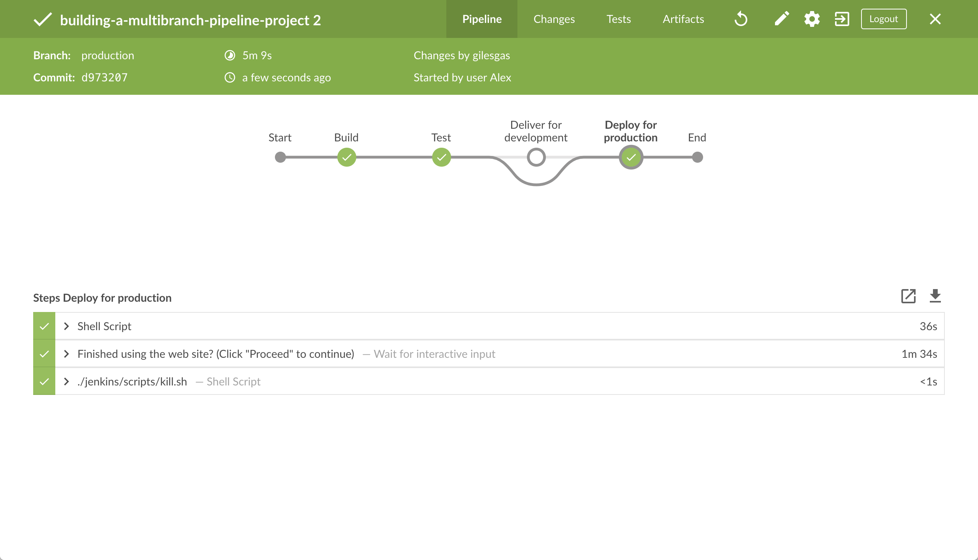Download build logs icon

coord(936,295)
